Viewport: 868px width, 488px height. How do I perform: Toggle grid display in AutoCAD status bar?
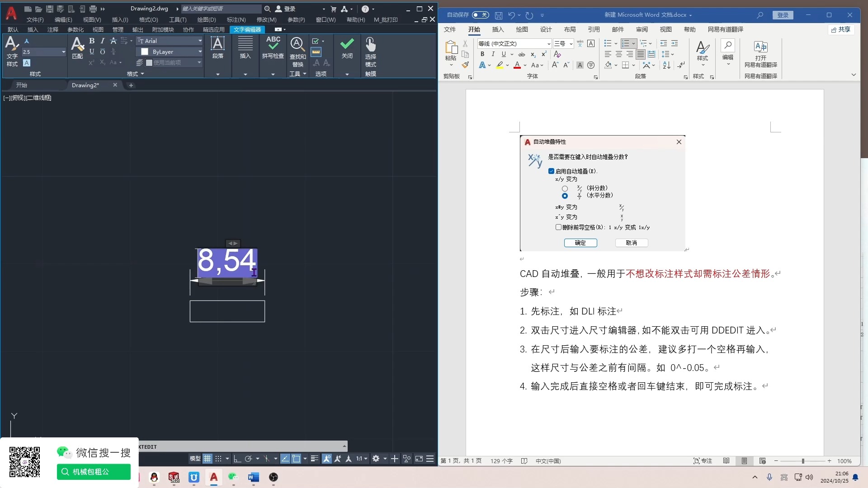pos(207,459)
